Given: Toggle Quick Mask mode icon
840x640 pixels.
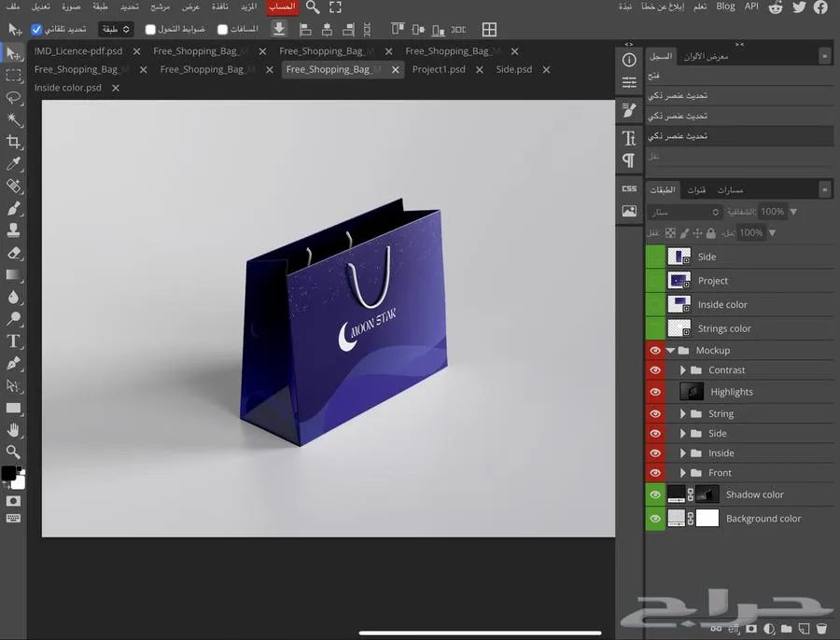Looking at the screenshot, I should click(x=13, y=501).
